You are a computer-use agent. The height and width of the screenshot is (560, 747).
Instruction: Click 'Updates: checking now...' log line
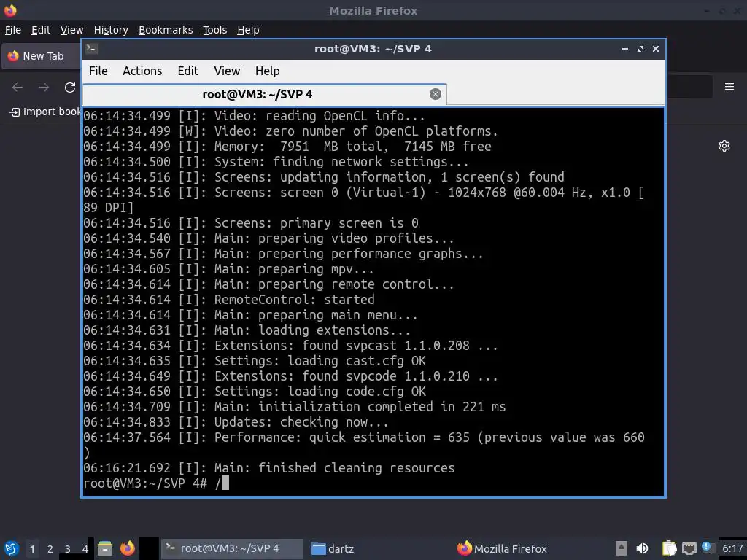click(x=236, y=422)
